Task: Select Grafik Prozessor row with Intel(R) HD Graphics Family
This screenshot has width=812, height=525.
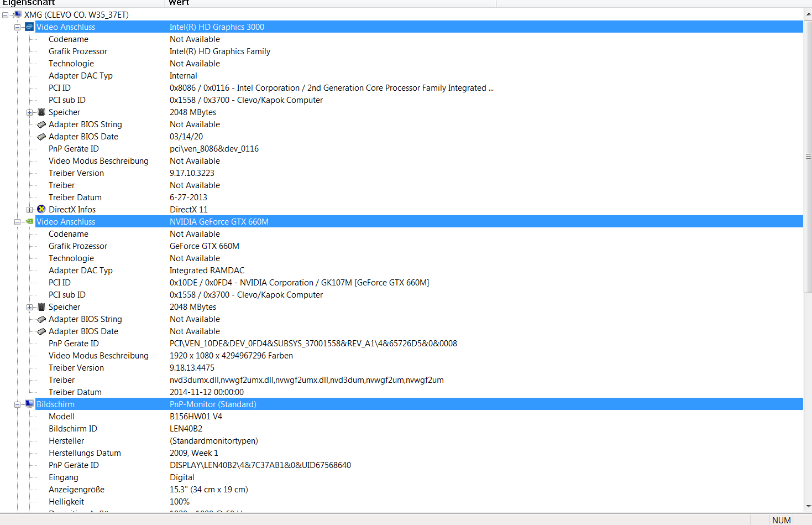Action: 419,51
